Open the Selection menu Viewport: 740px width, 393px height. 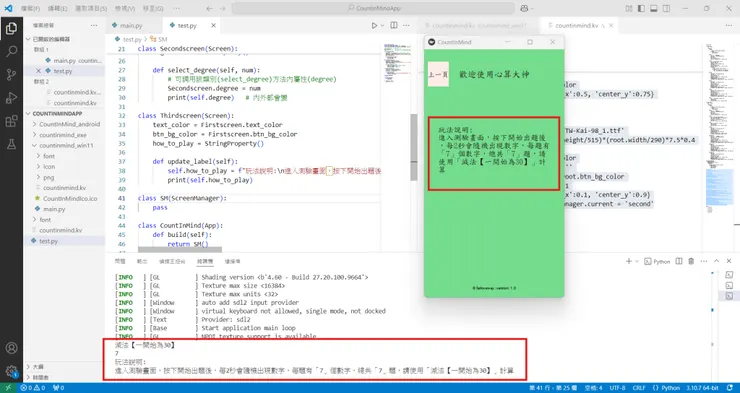pyautogui.click(x=91, y=8)
